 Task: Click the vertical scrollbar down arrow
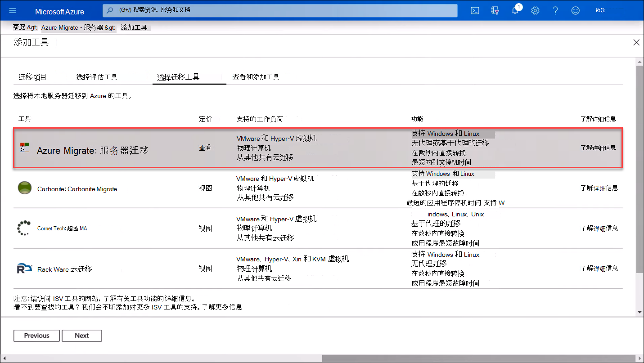(639, 312)
